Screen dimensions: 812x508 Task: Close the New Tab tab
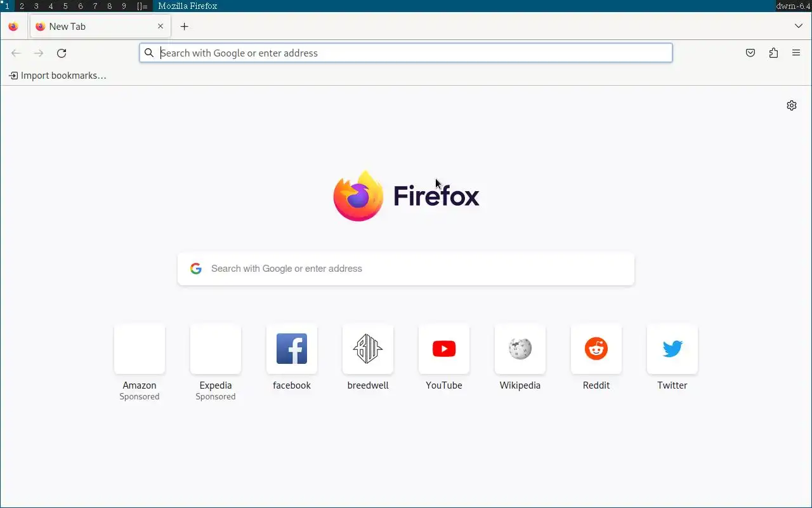coord(160,27)
